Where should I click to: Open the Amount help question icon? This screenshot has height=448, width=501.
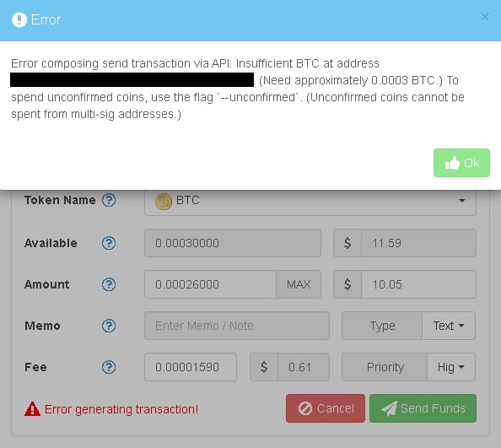109,284
